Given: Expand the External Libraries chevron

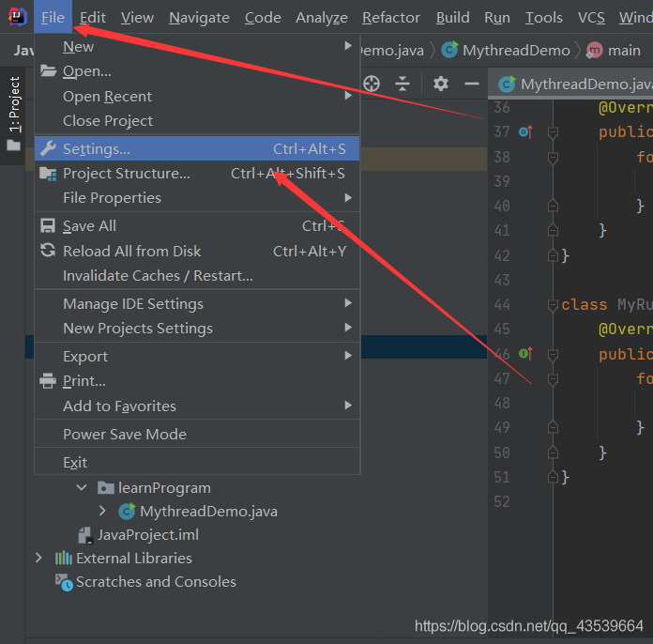Looking at the screenshot, I should (38, 558).
